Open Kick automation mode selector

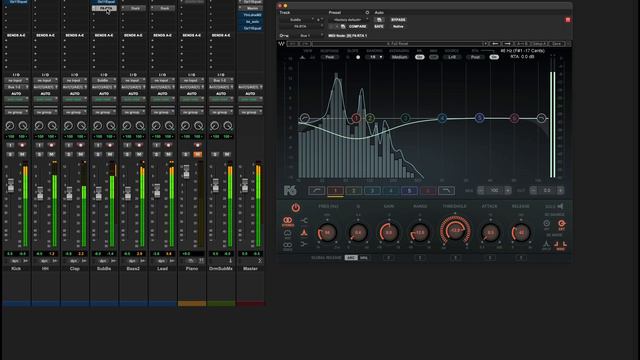pos(16,99)
